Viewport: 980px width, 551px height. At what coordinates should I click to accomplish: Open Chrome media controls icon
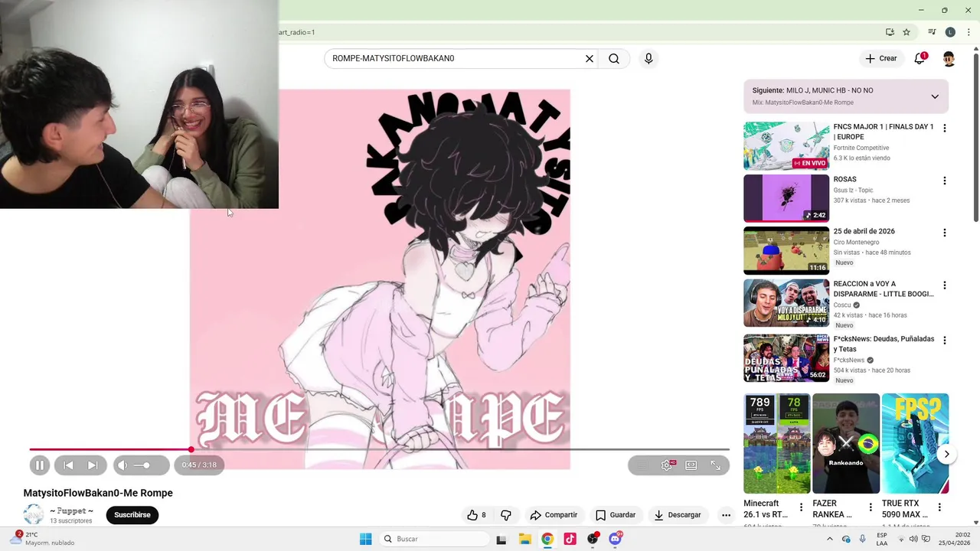932,32
